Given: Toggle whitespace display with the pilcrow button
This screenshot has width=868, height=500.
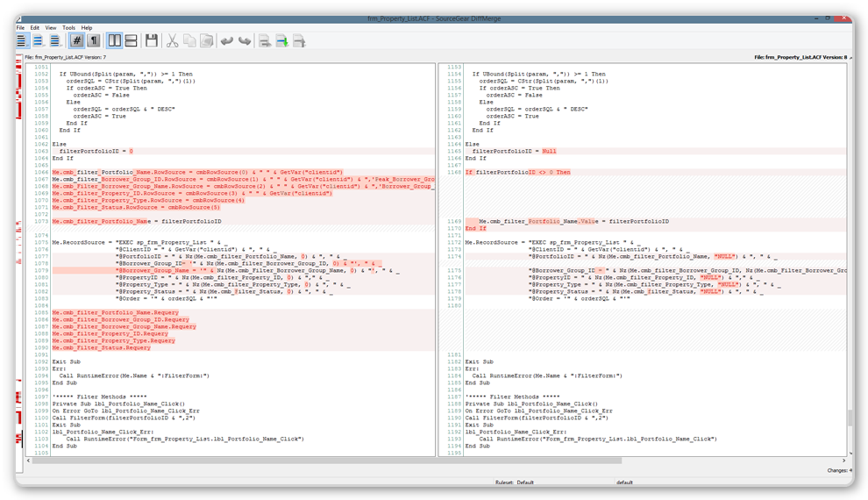Looking at the screenshot, I should (x=93, y=40).
